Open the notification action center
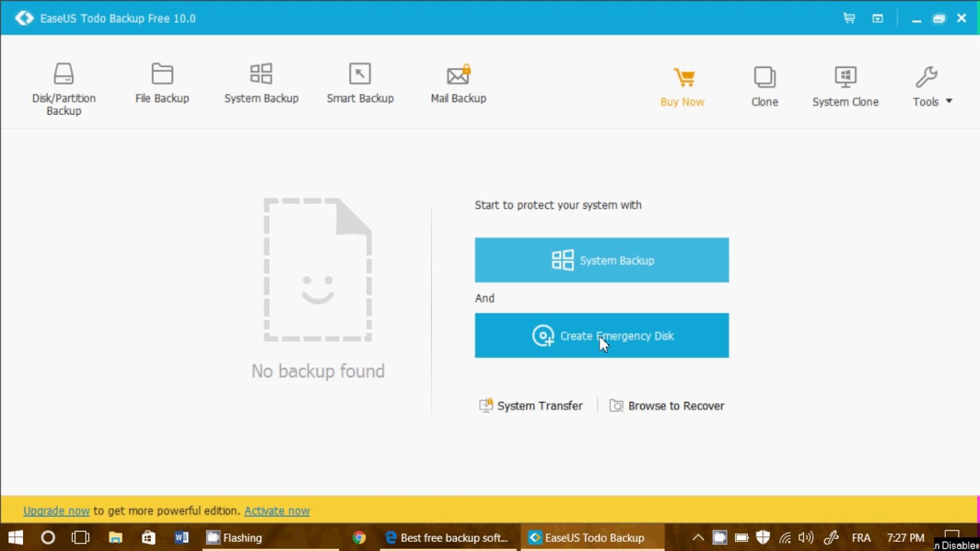This screenshot has height=551, width=980. tap(952, 536)
